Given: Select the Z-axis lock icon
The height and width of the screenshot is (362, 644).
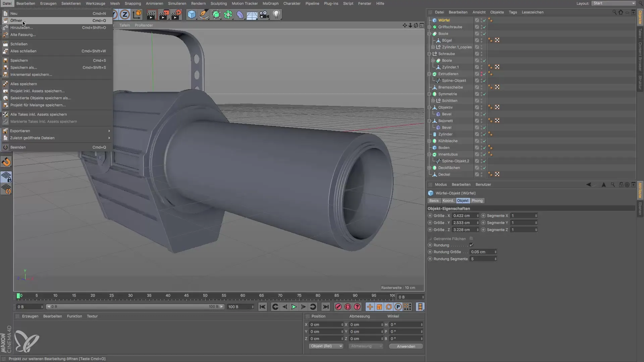Looking at the screenshot, I should point(125,14).
